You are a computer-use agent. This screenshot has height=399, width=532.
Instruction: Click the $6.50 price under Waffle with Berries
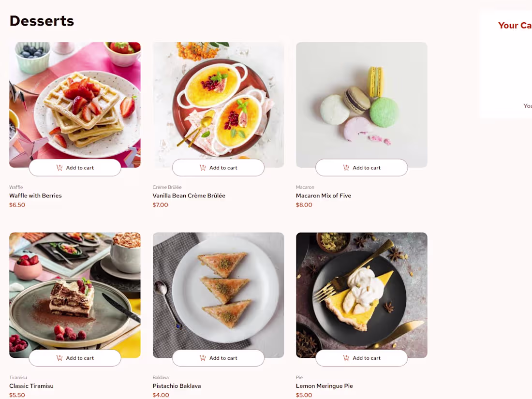coord(17,205)
